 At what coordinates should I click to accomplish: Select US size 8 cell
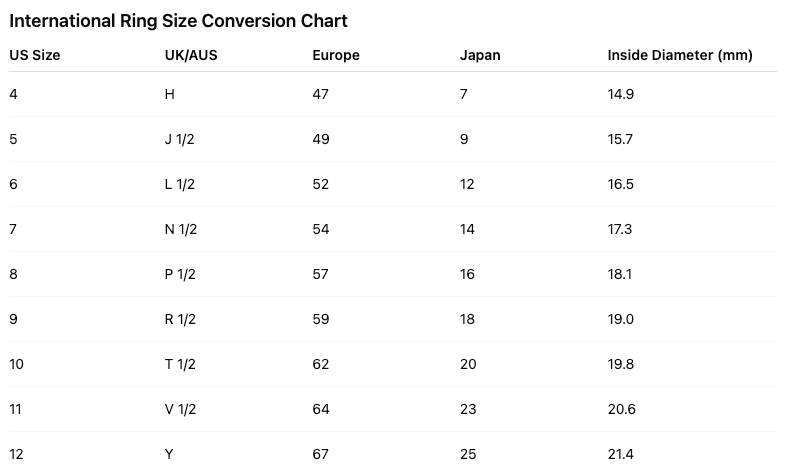pyautogui.click(x=13, y=274)
